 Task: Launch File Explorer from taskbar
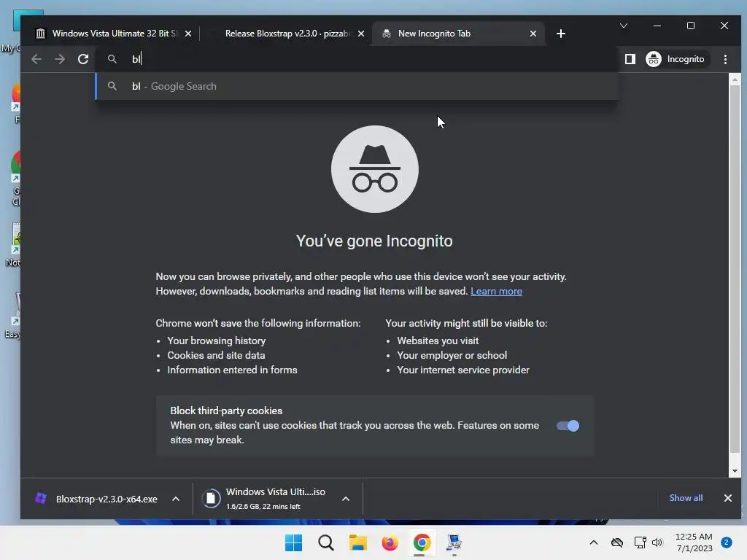click(357, 542)
